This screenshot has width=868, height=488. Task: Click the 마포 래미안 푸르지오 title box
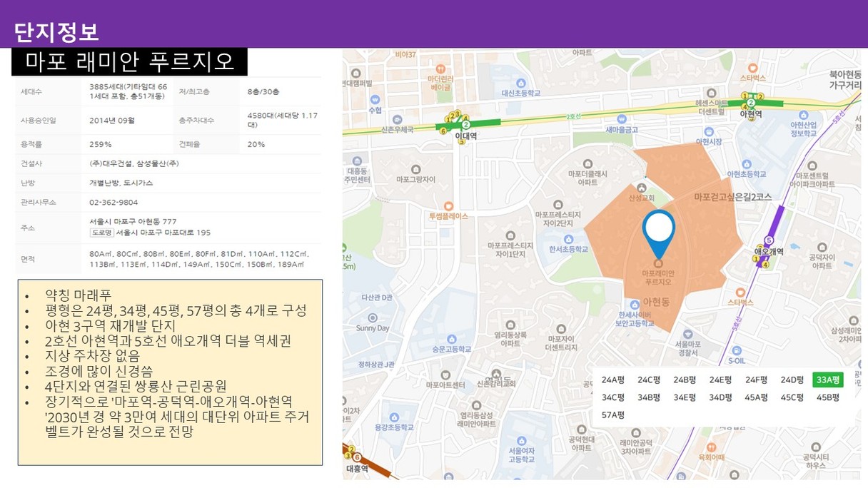click(129, 62)
